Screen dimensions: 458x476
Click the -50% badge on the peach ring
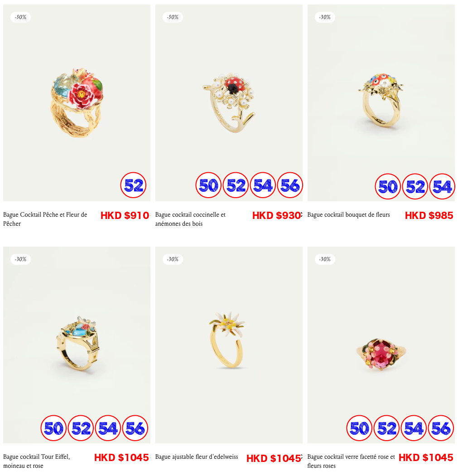(21, 17)
